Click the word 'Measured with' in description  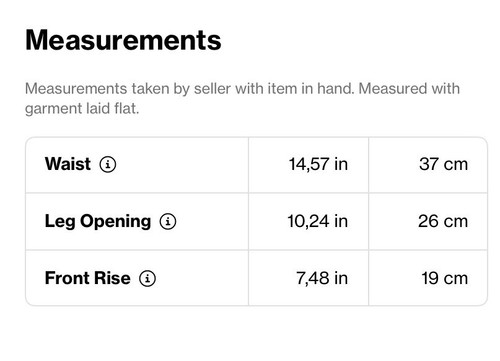(409, 89)
